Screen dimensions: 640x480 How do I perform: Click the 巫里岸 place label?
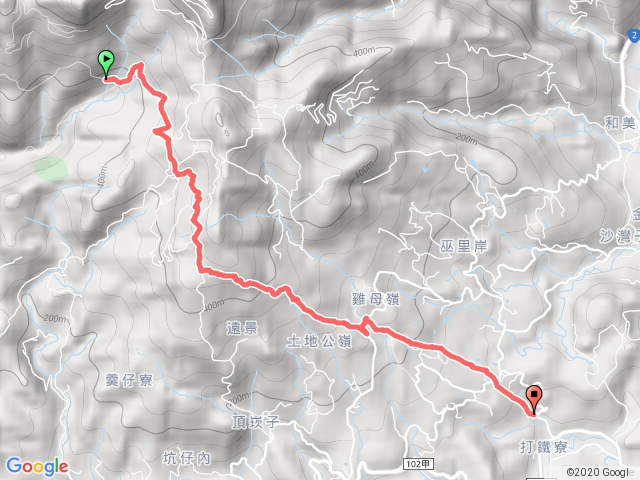coord(464,246)
